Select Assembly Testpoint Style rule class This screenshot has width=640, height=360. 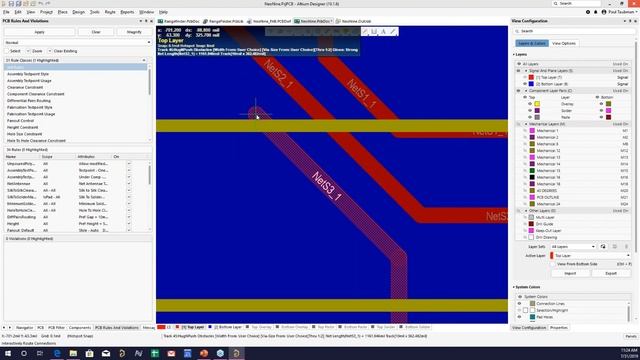click(28, 74)
